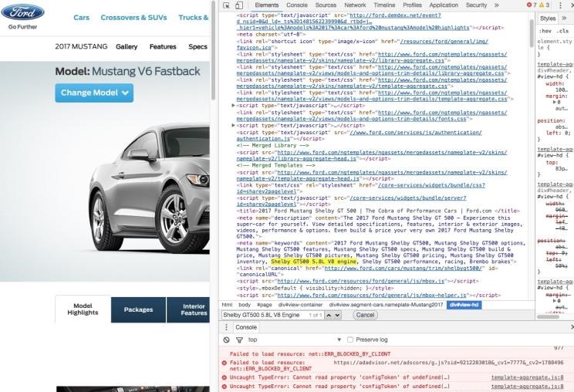The height and width of the screenshot is (392, 574).
Task: Select the #page breadcrumb
Action: (265, 305)
